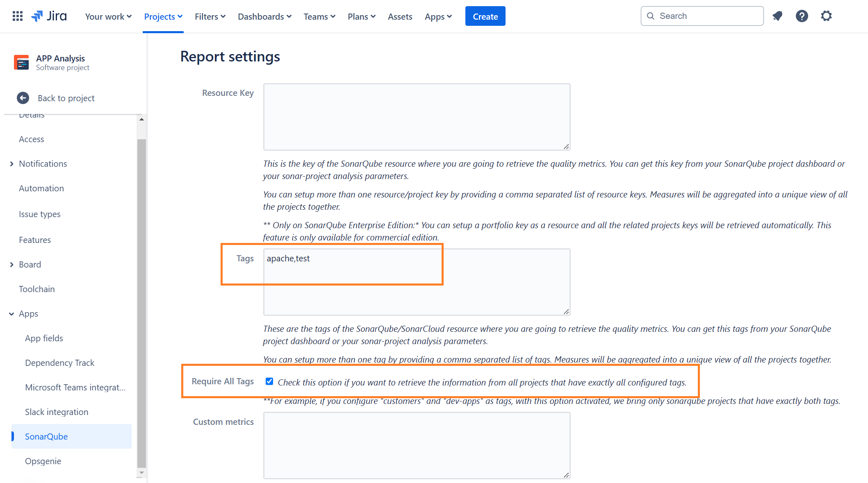Open the Dashboards dropdown

(264, 16)
